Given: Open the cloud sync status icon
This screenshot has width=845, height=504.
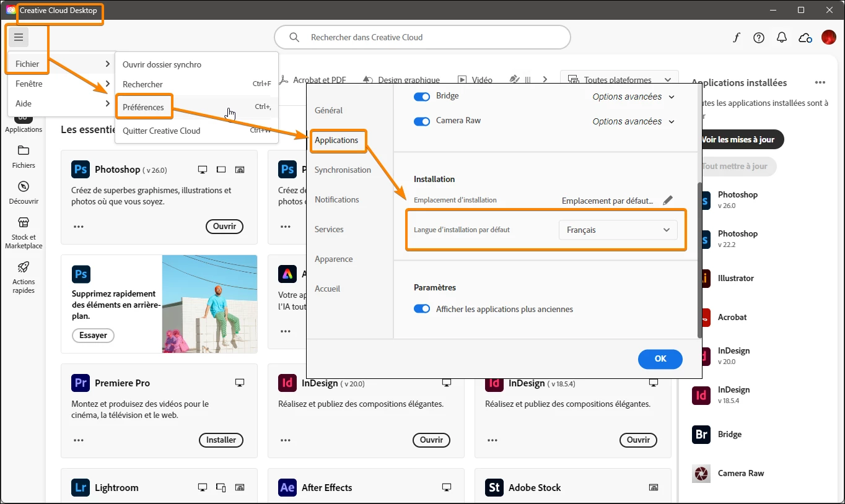Looking at the screenshot, I should coord(805,38).
